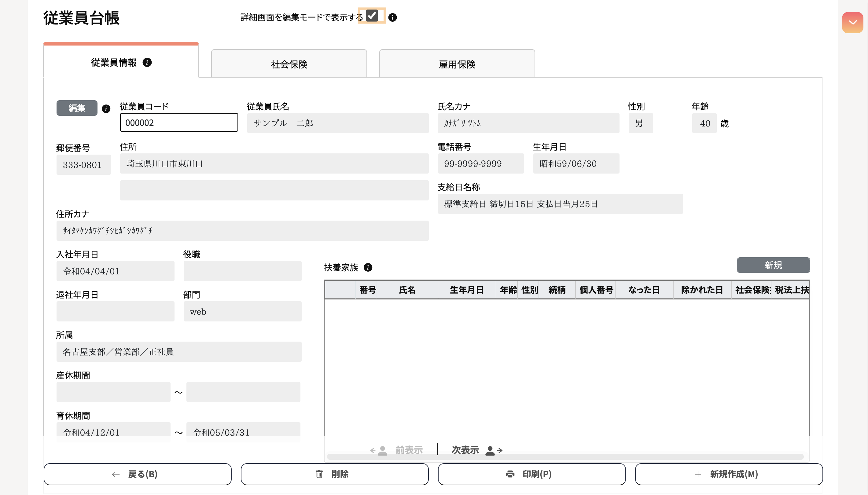This screenshot has height=495, width=868.
Task: Click the 住所 field 埼玉県川口市東川口
Action: 274,163
